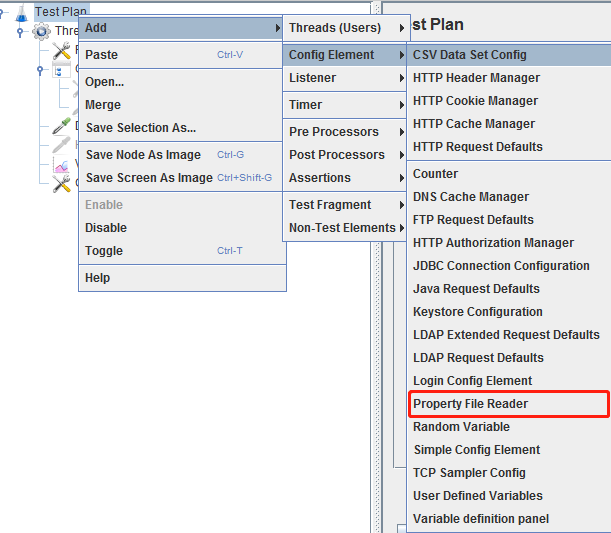This screenshot has width=611, height=533.
Task: Choose Toggle from the context menu
Action: (180, 251)
